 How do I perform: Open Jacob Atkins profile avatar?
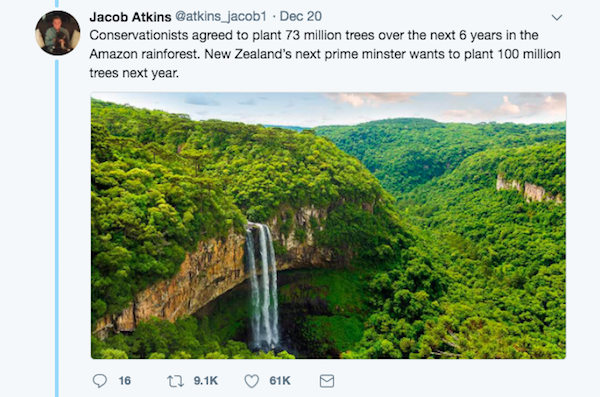coord(58,33)
